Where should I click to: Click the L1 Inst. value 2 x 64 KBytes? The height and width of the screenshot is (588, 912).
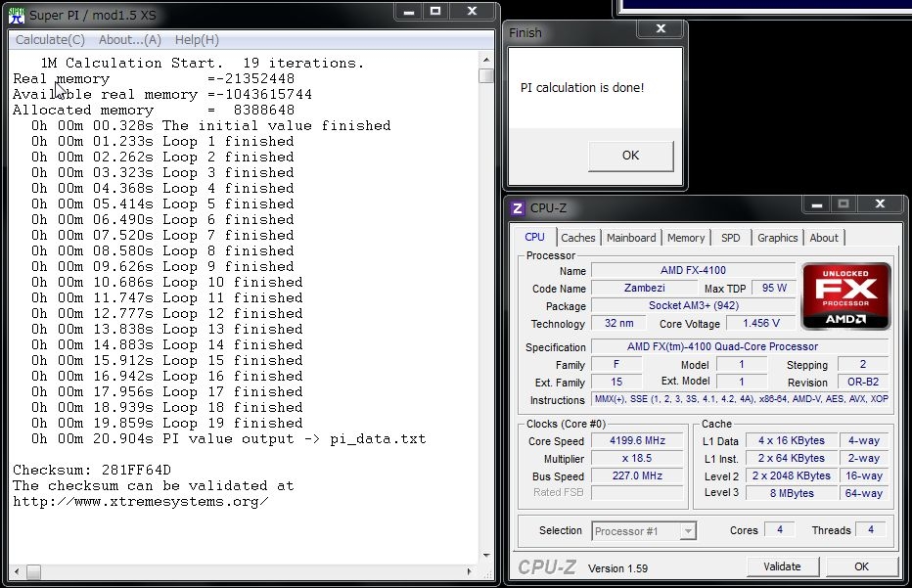click(791, 458)
